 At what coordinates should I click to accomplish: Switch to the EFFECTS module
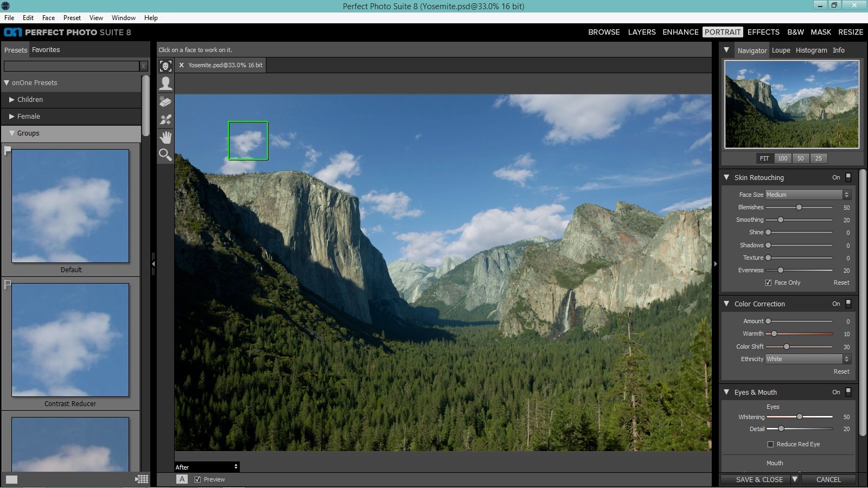[763, 32]
